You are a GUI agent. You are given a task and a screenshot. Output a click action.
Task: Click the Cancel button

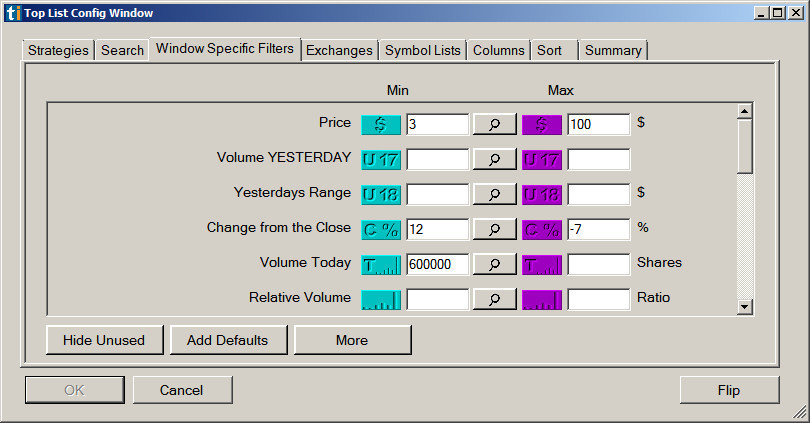[182, 390]
